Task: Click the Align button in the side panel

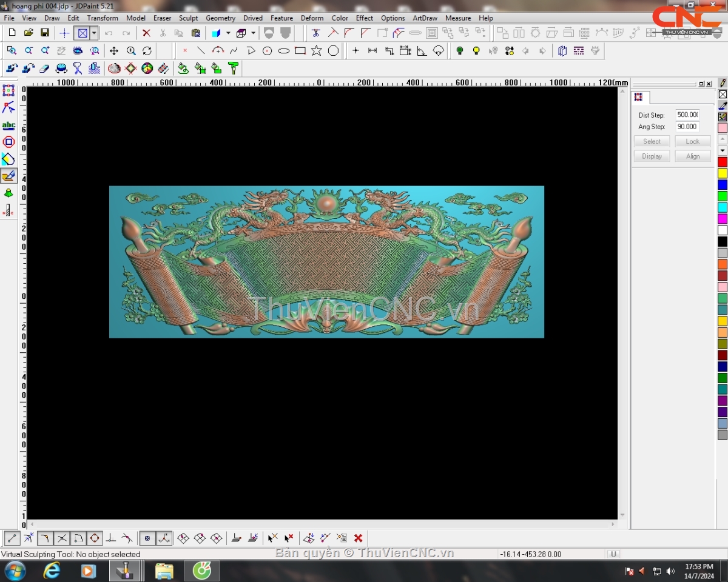Action: click(693, 156)
